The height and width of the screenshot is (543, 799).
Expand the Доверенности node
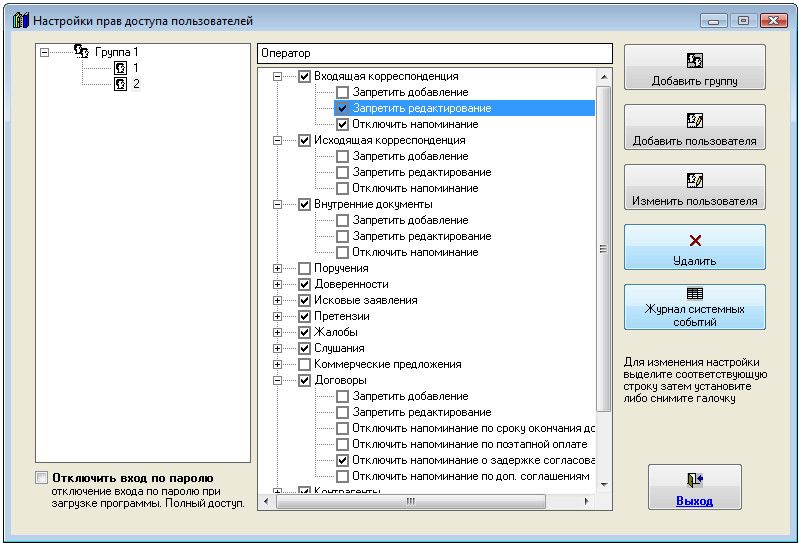pyautogui.click(x=277, y=284)
